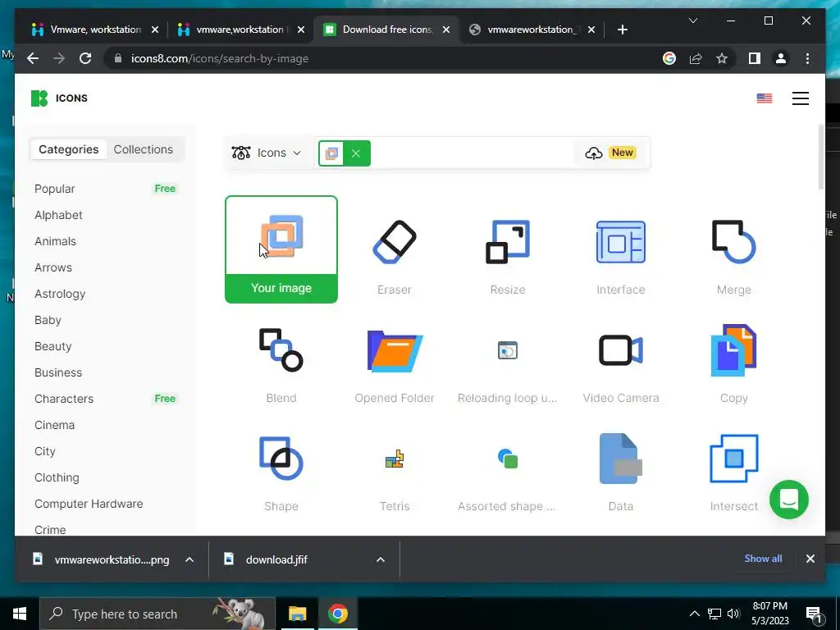This screenshot has width=840, height=630.
Task: Close the downloads bar
Action: [x=810, y=559]
